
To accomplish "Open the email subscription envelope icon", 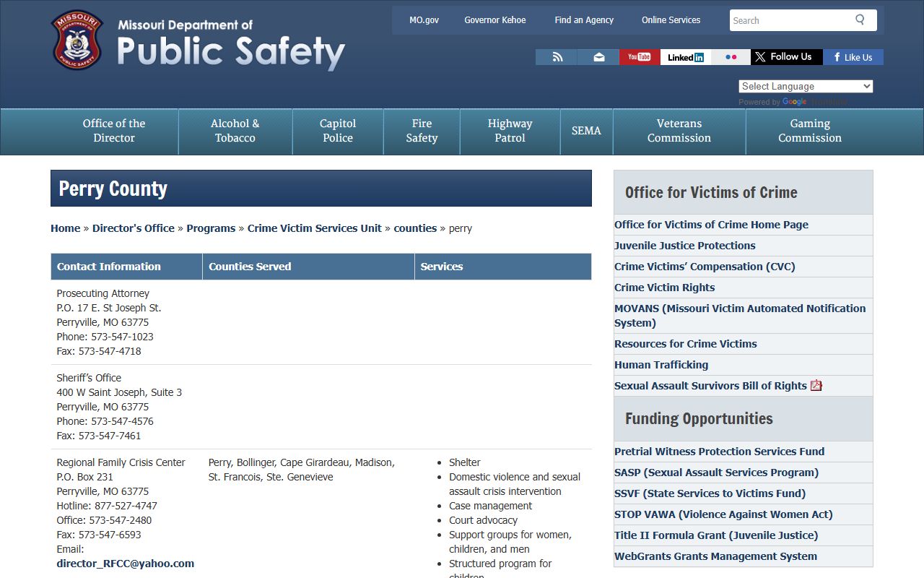I will point(598,57).
